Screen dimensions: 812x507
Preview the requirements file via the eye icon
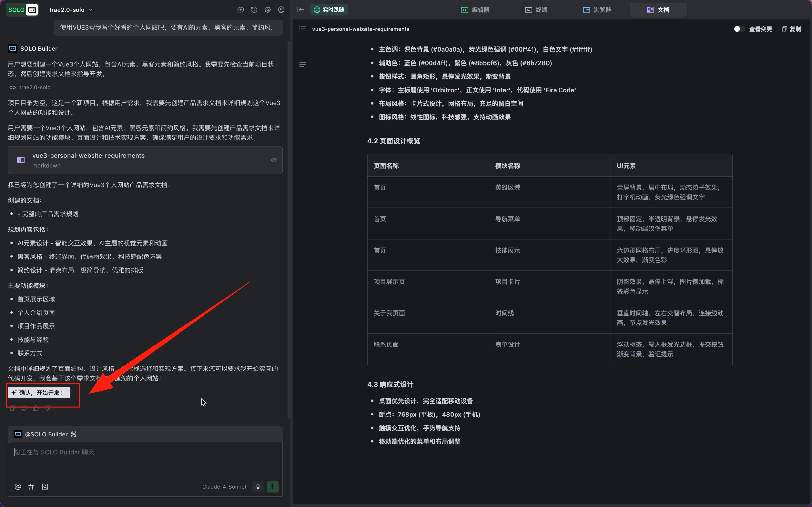tap(274, 160)
